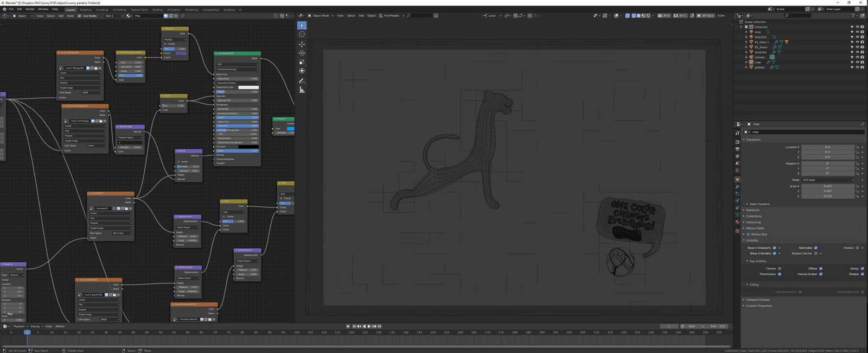Open the Object Mode dropdown
The height and width of the screenshot is (353, 868).
pos(321,16)
